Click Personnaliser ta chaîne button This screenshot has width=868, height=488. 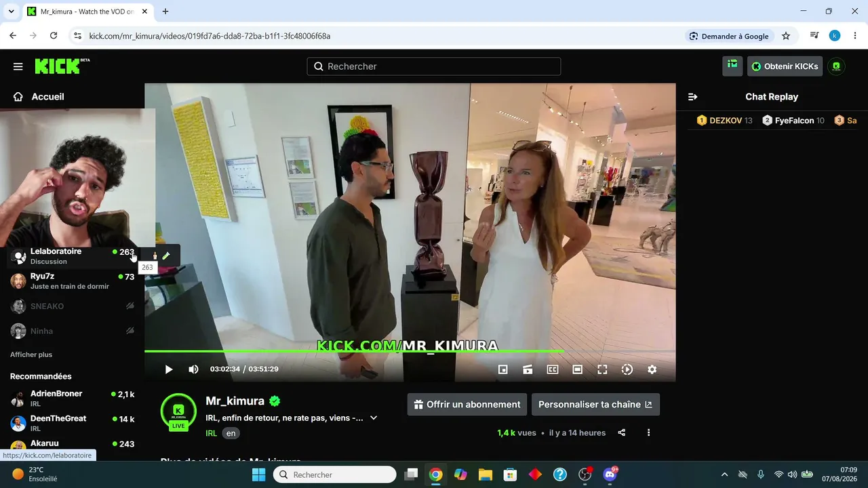click(595, 405)
